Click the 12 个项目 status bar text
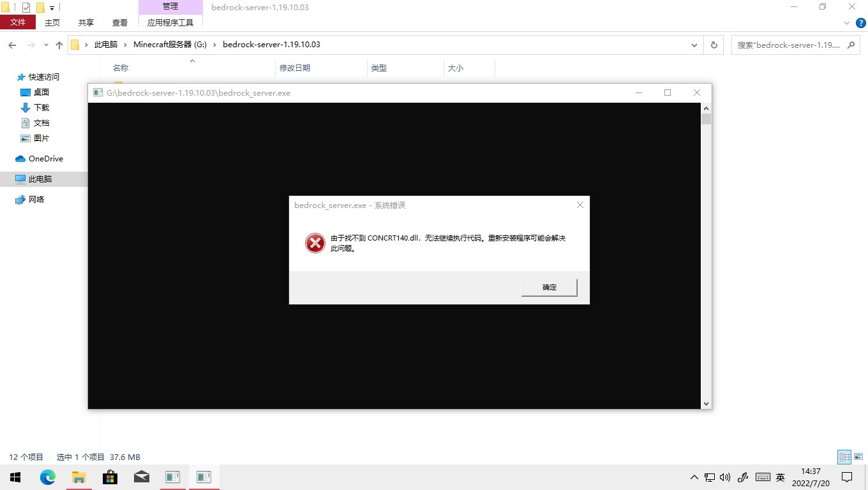This screenshot has height=490, width=868. tap(26, 457)
